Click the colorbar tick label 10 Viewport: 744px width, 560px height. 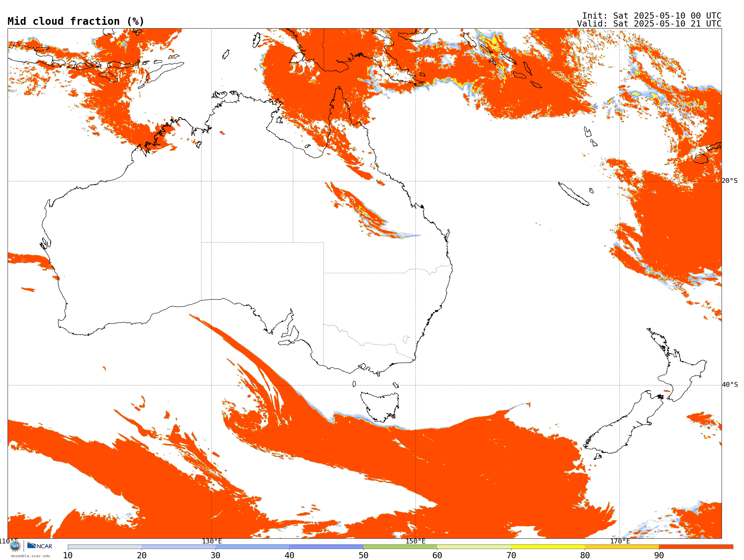click(x=68, y=555)
